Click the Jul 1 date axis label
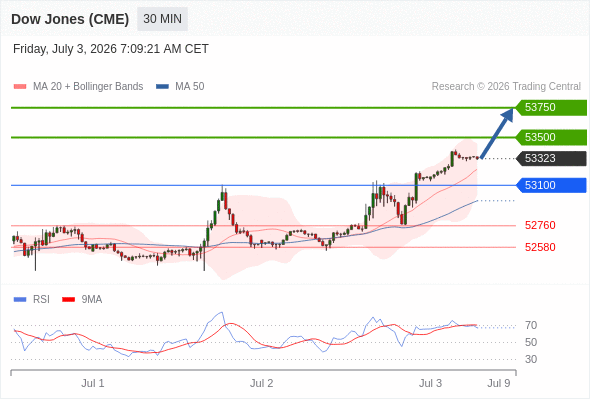The height and width of the screenshot is (400, 590). [93, 383]
